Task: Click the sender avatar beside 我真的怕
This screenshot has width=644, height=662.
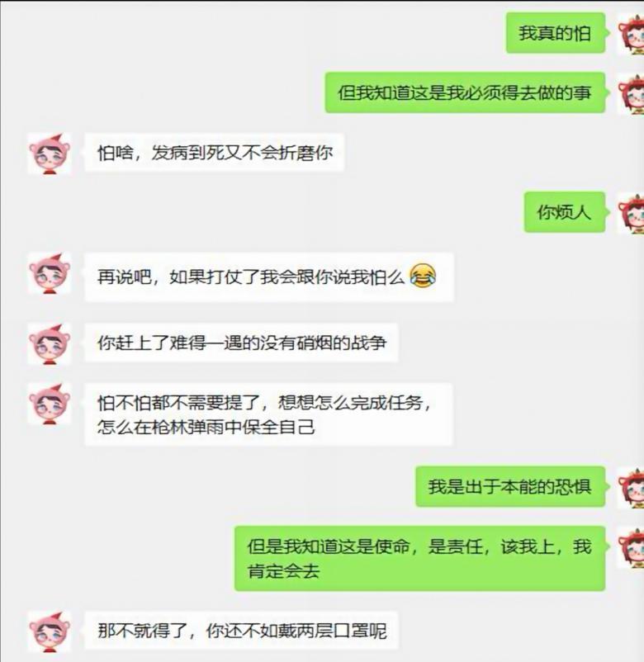Action: pos(631,33)
